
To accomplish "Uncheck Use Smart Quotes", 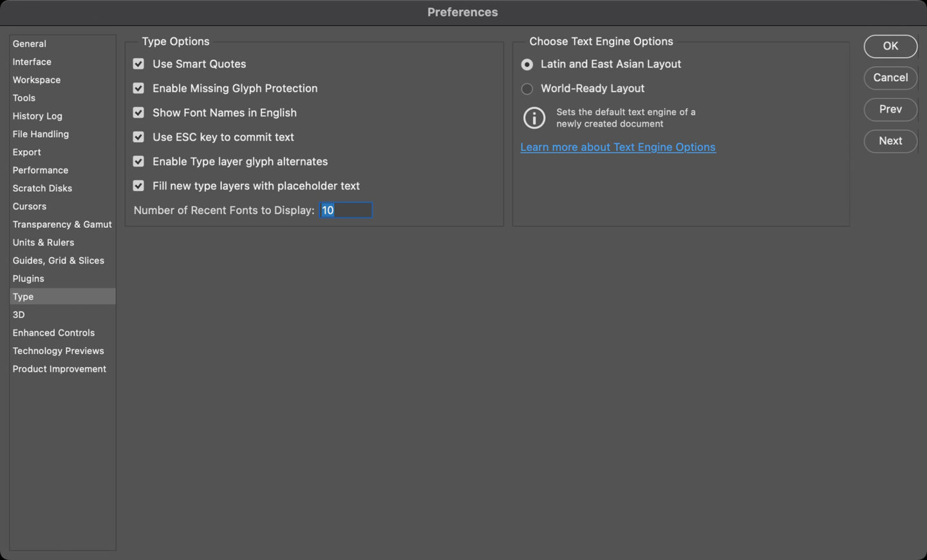I will (x=138, y=64).
